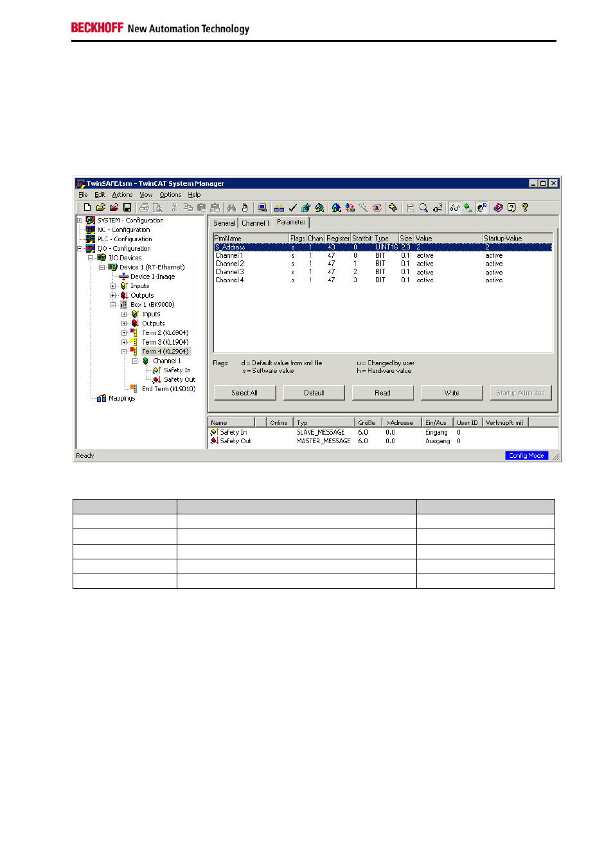Collapse the I/O Devices node

click(x=91, y=258)
